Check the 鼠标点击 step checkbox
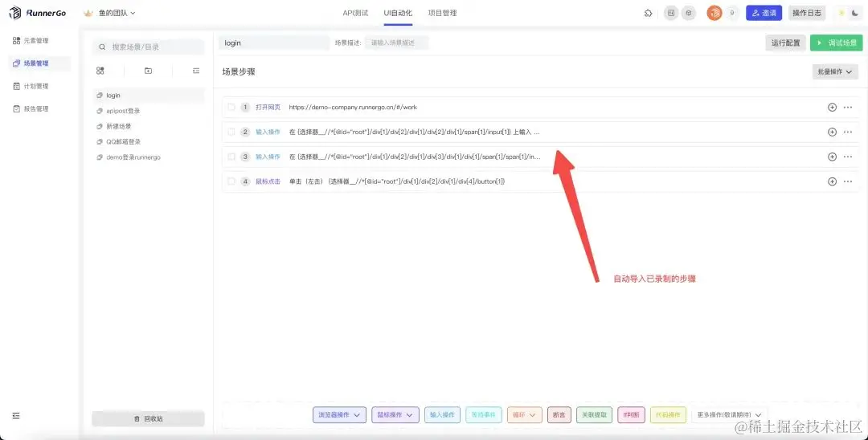Viewport: 868px width, 440px height. click(x=231, y=181)
